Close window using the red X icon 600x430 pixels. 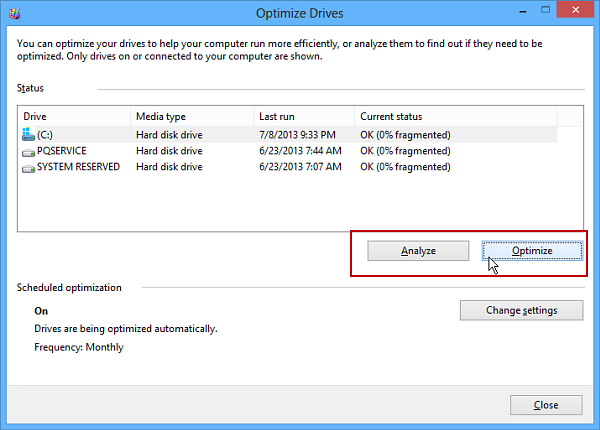click(575, 10)
